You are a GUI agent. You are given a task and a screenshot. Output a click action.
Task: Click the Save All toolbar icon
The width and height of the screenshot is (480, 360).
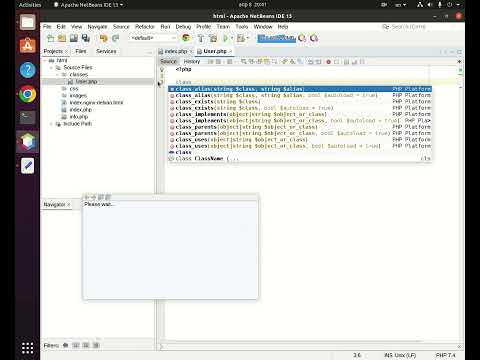tap(86, 38)
